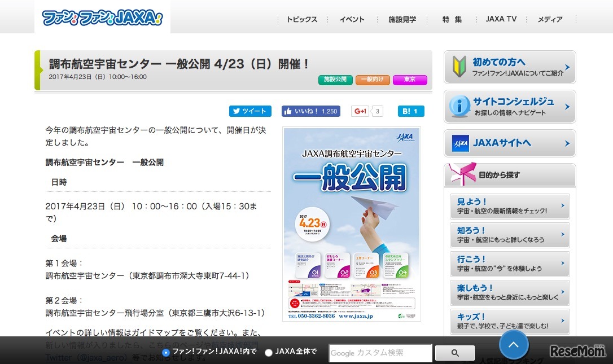This screenshot has width=613, height=364.
Task: Click the ファン!ファン!JAXA! site logo
Action: (102, 17)
